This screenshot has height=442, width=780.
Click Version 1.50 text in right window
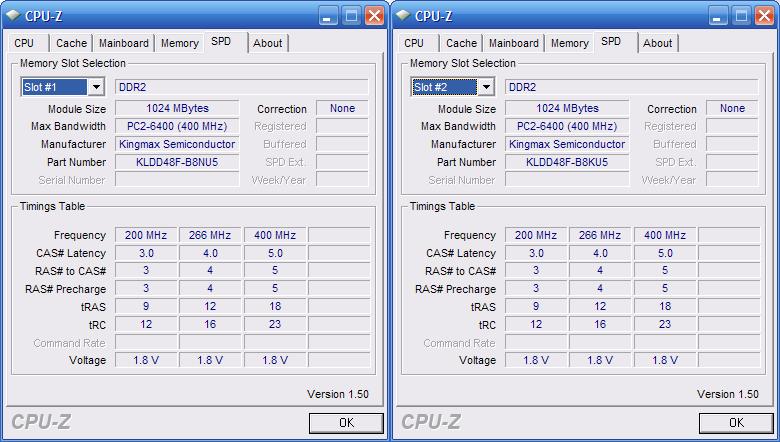[x=728, y=394]
